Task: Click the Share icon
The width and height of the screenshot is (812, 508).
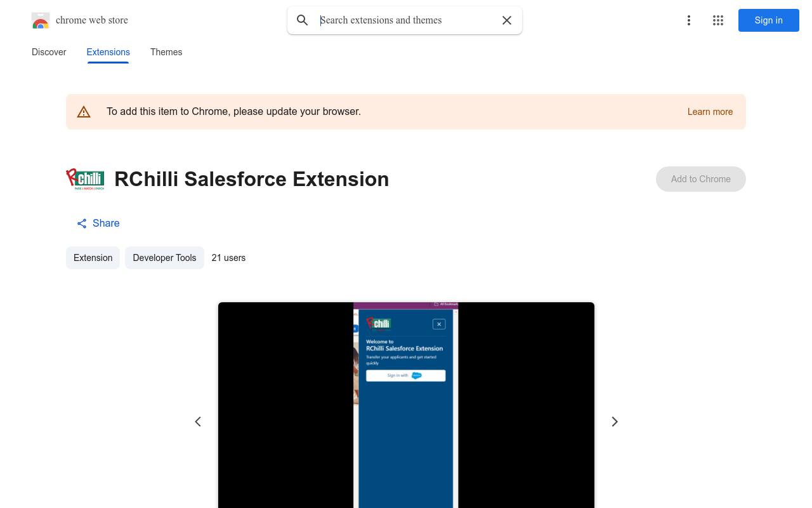Action: tap(82, 224)
